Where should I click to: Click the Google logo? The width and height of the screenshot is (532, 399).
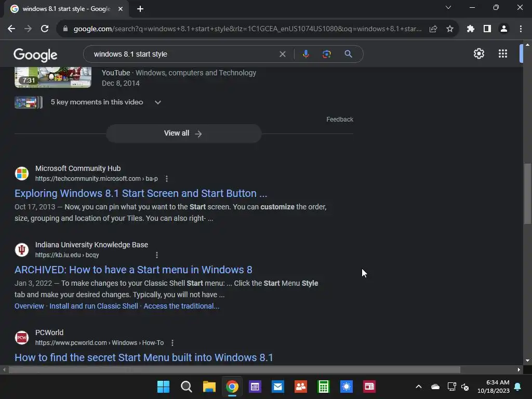click(x=36, y=55)
